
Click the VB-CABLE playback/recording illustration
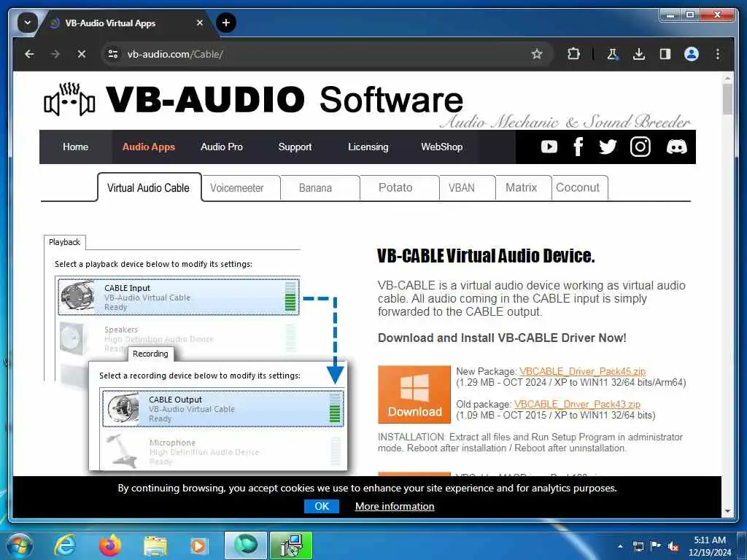point(196,354)
